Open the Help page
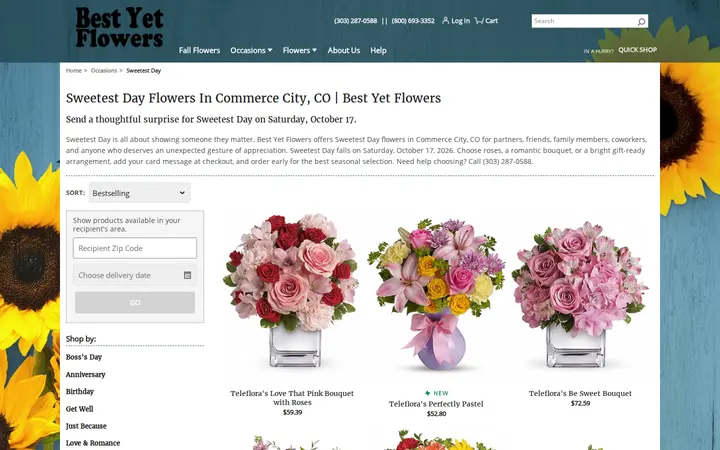 coord(378,50)
